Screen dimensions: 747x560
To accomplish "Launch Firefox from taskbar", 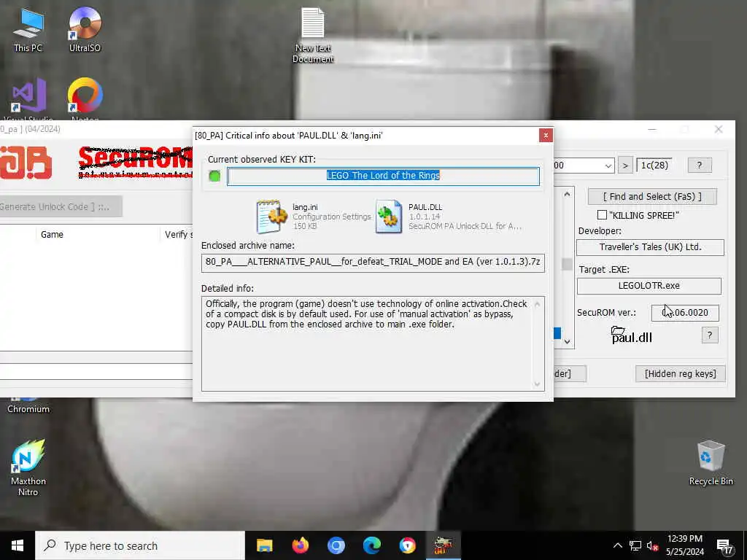I will pyautogui.click(x=300, y=545).
